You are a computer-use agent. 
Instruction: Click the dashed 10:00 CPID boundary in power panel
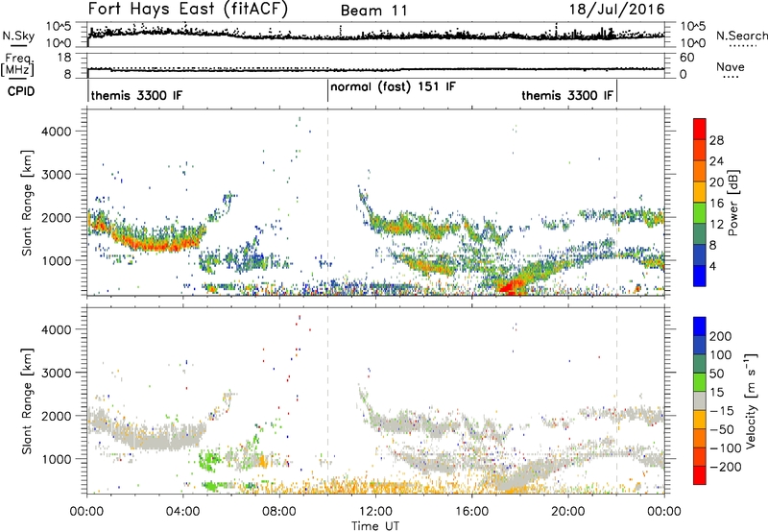pyautogui.click(x=327, y=203)
